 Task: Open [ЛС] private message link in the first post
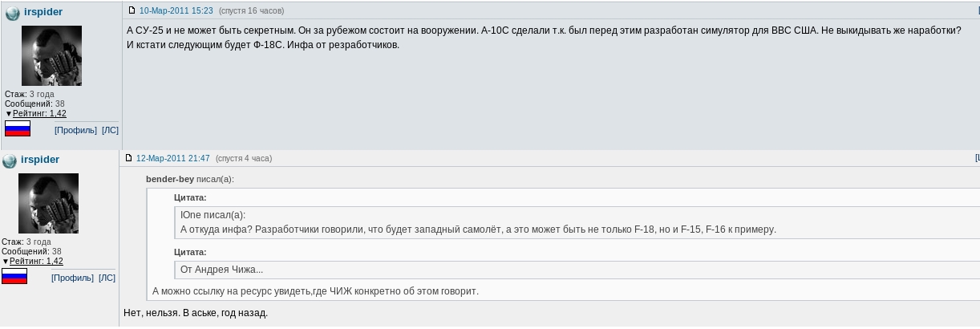tap(110, 130)
